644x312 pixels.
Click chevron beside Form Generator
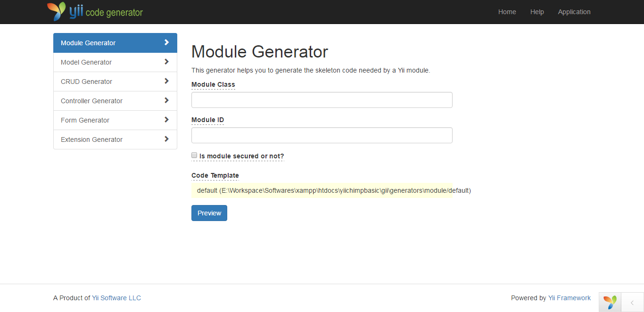[x=166, y=120]
